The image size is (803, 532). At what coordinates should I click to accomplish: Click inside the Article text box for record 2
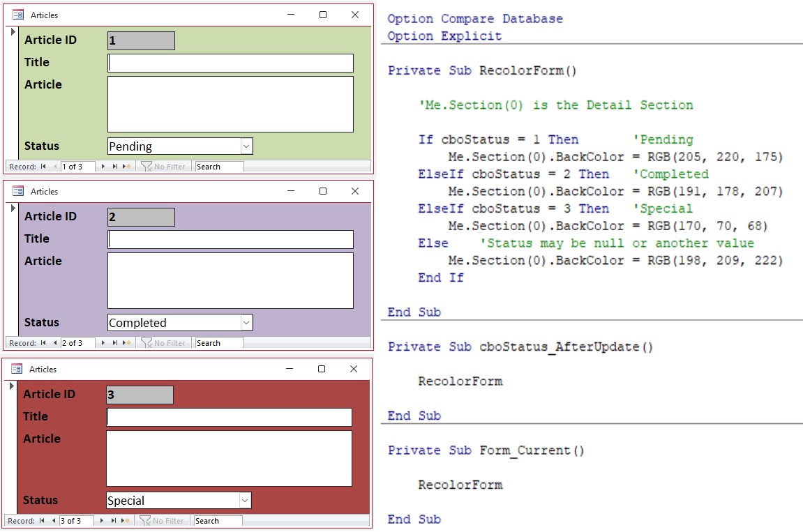tap(230, 282)
